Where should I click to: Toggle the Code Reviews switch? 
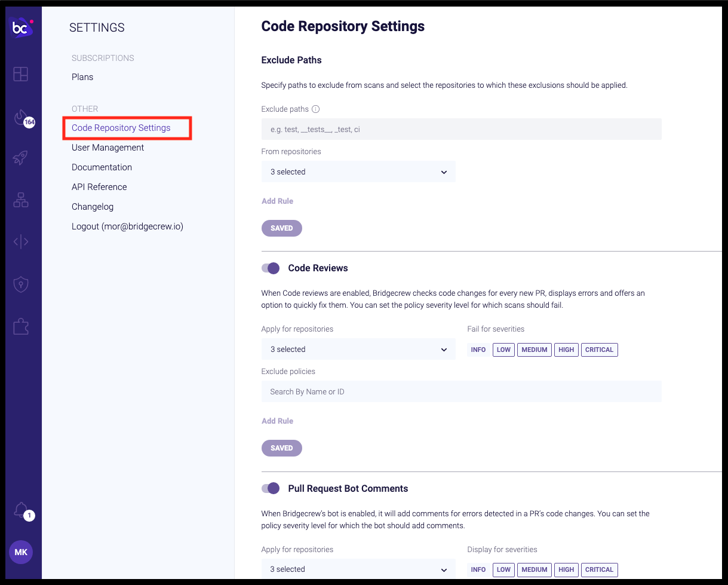(271, 268)
